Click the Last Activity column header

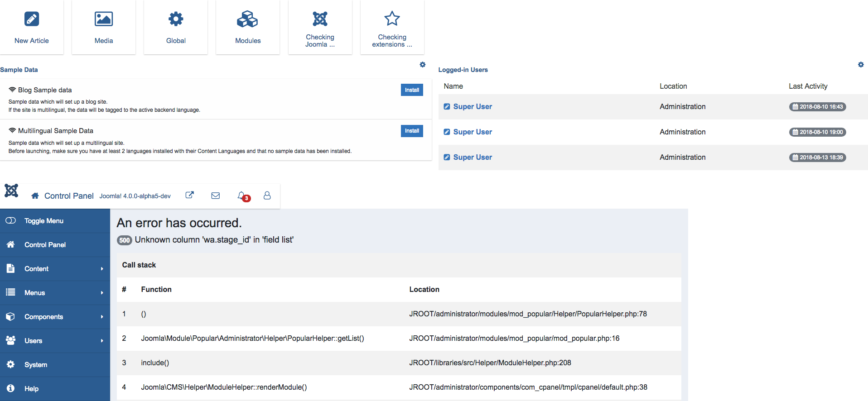pyautogui.click(x=808, y=86)
